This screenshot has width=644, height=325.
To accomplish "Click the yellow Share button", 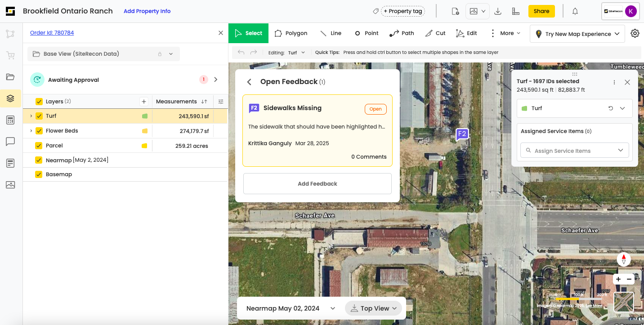I will (x=541, y=11).
